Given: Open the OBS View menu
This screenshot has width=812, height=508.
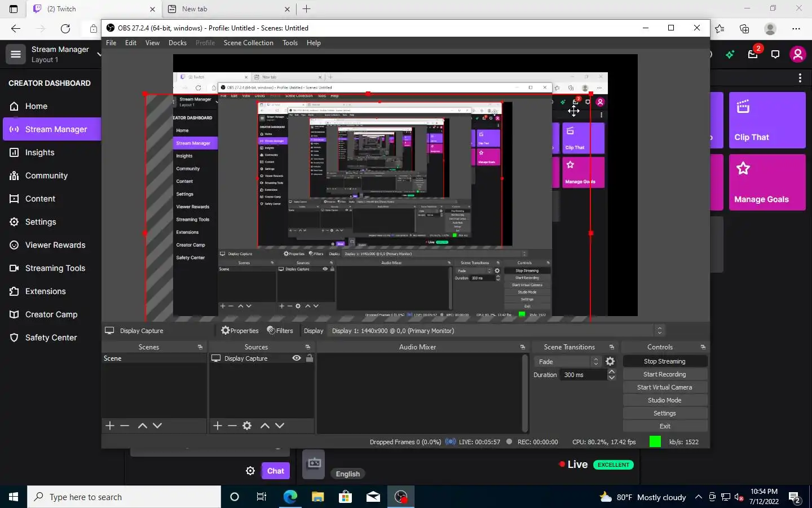Looking at the screenshot, I should (x=152, y=43).
